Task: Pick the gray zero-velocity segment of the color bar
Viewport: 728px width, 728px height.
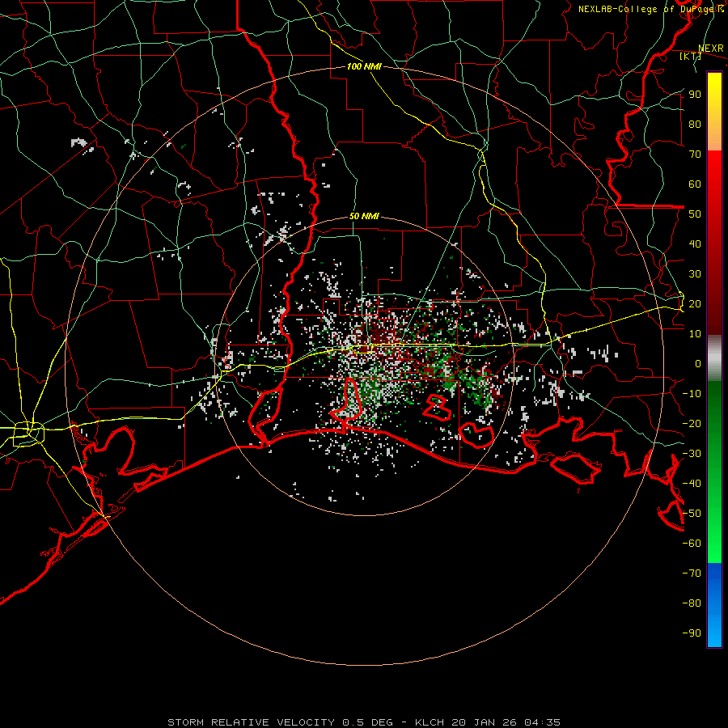Action: (x=714, y=358)
